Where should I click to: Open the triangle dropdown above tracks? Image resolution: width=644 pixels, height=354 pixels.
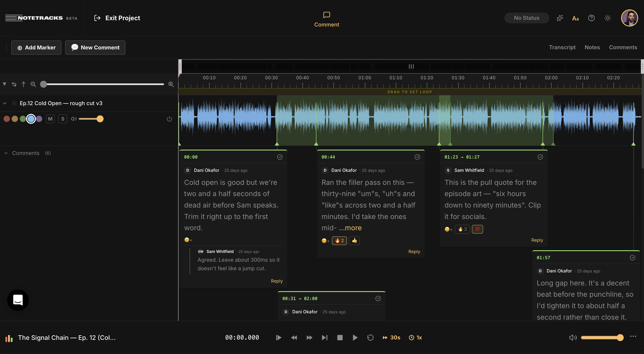tap(5, 84)
